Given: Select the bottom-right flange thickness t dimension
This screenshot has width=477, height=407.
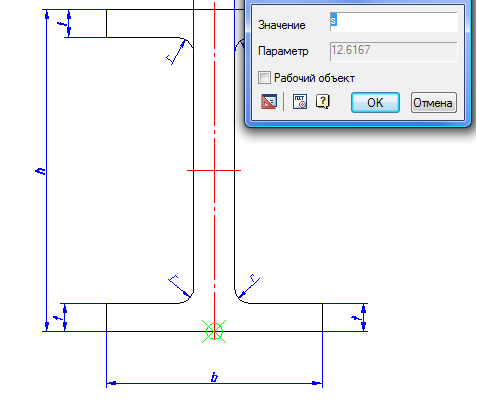Looking at the screenshot, I should click(356, 318).
